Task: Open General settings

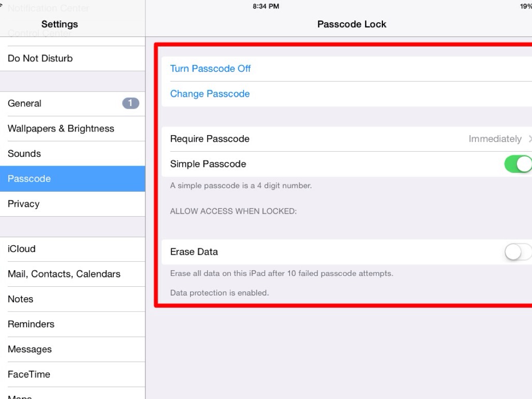Action: point(24,103)
